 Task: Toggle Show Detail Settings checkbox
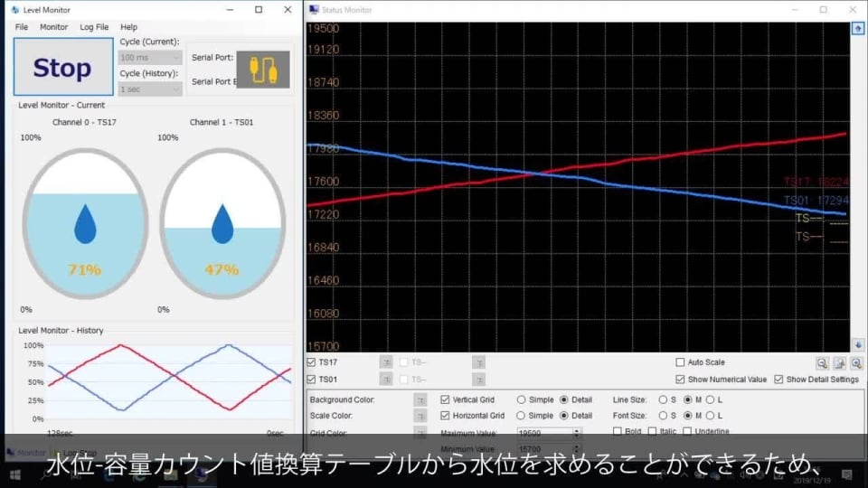coord(778,380)
